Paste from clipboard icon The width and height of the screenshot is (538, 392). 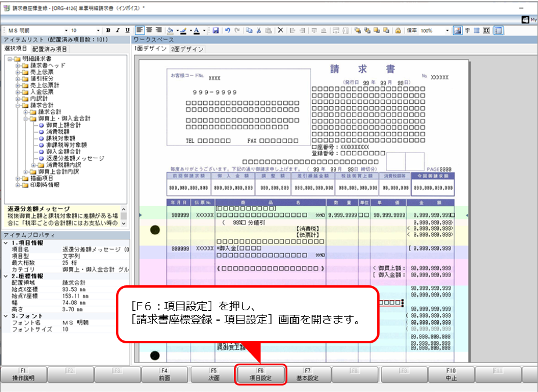tap(268, 31)
